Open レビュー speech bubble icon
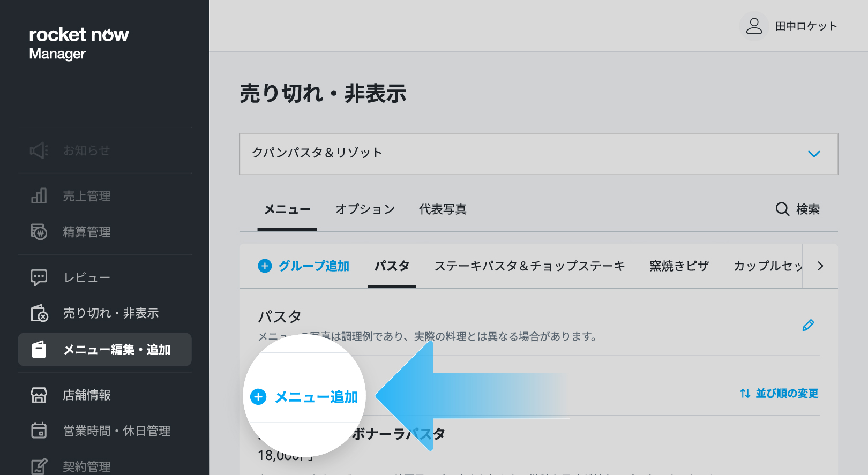 click(39, 277)
